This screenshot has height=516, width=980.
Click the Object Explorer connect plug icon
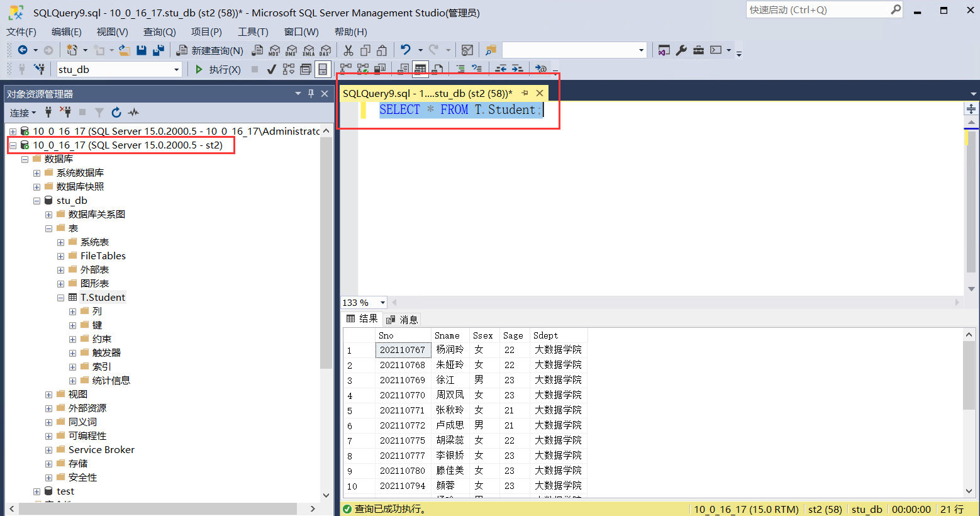pyautogui.click(x=48, y=113)
